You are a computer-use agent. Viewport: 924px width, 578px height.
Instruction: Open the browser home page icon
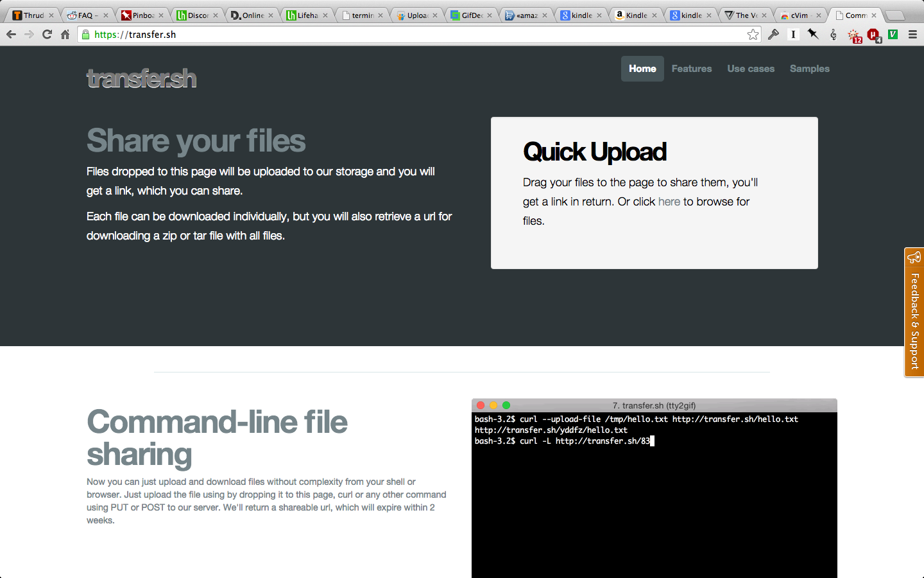tap(65, 34)
